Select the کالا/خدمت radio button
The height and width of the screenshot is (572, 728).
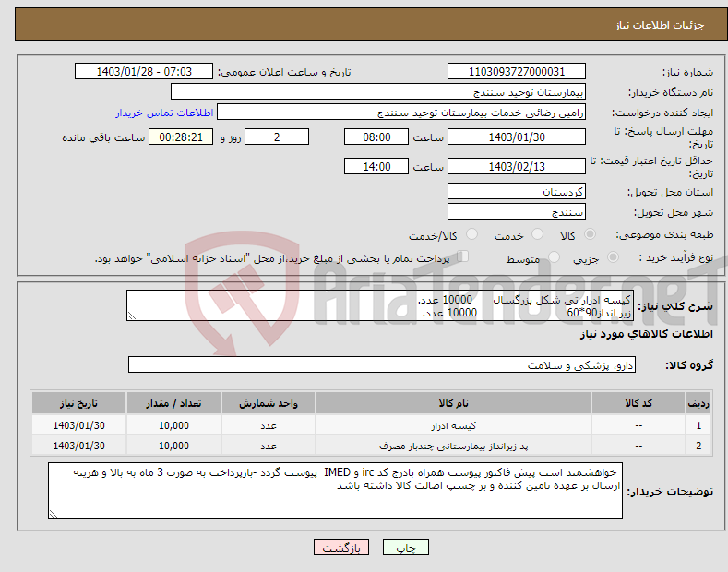tap(471, 234)
